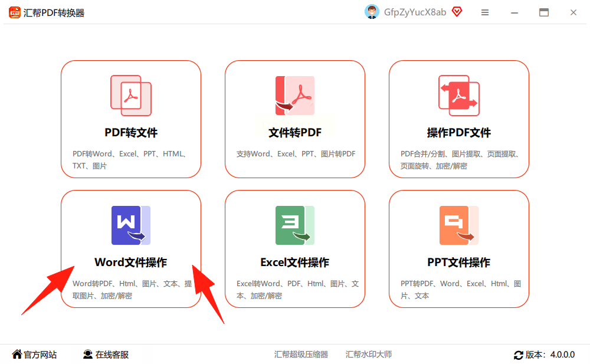The image size is (590, 364).
Task: Close the PDF converter window
Action: pos(573,12)
